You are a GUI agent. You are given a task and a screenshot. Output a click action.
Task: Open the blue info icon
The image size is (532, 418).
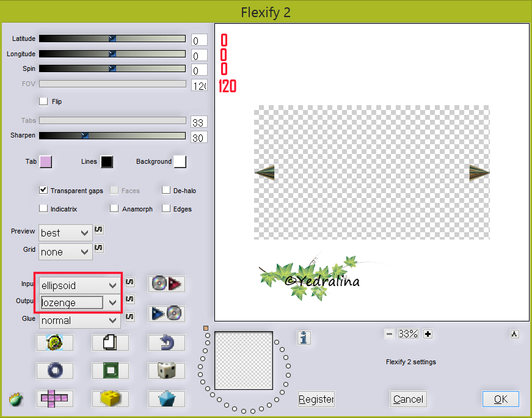304,337
